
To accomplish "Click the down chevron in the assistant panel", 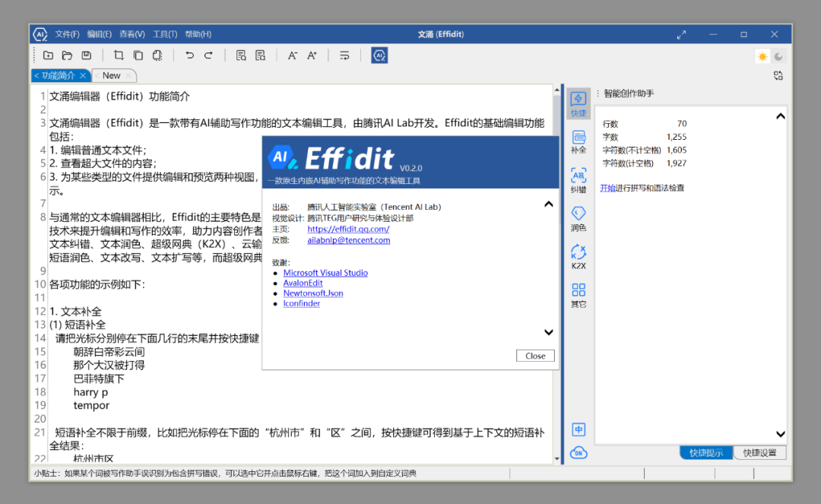I will coord(780,434).
